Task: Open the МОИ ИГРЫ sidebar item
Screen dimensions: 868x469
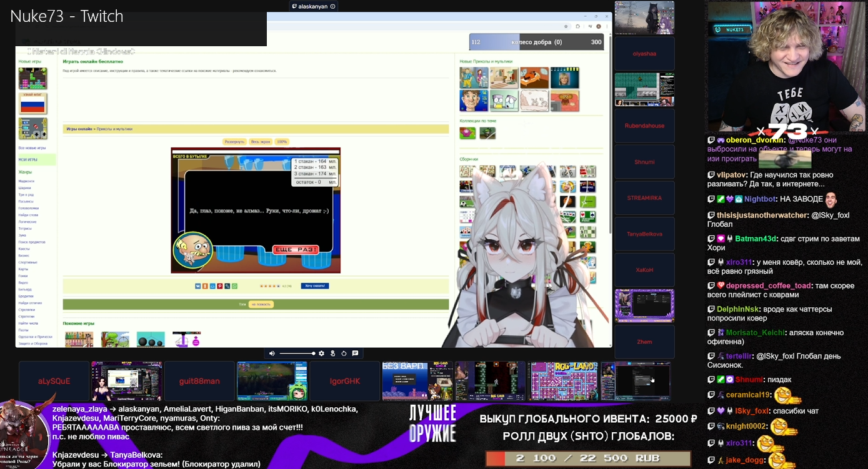Action: (37, 160)
